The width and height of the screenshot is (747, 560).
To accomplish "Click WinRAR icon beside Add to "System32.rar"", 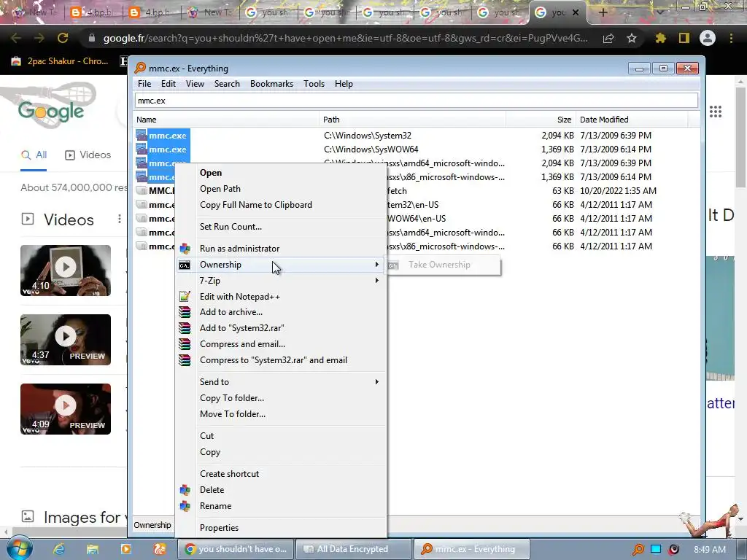I will pos(185,328).
